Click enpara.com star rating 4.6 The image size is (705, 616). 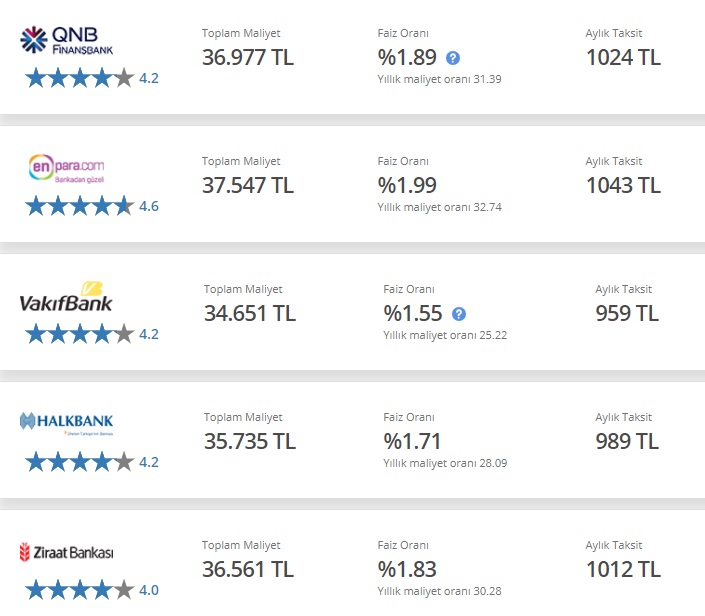pyautogui.click(x=92, y=206)
